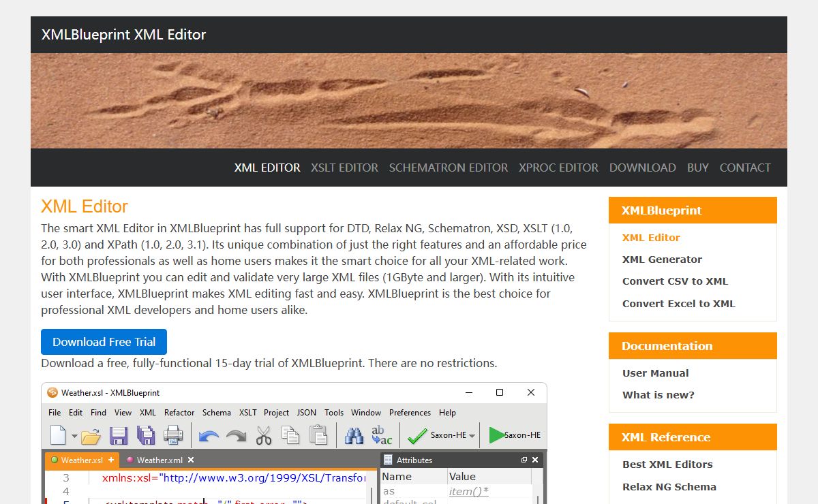Viewport: 818px width, 504px height.
Task: Open the View menu
Action: coord(123,413)
